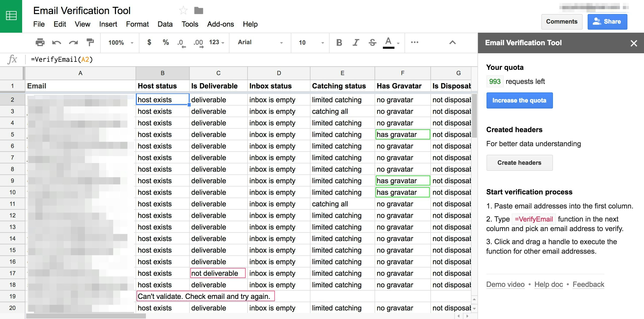Open the move-to-folder icon
The width and height of the screenshot is (644, 319).
pyautogui.click(x=199, y=11)
